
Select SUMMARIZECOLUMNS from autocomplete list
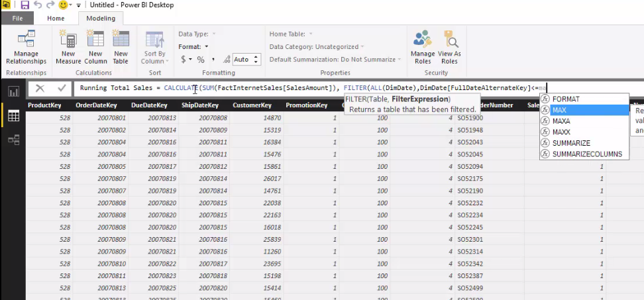584,154
